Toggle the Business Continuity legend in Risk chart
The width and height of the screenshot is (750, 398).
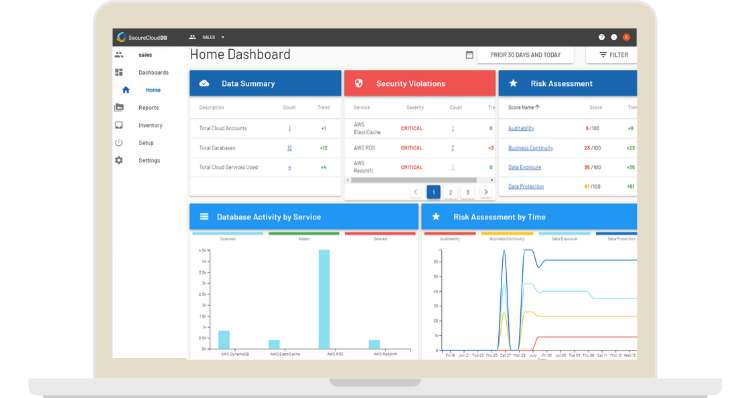[x=507, y=236]
